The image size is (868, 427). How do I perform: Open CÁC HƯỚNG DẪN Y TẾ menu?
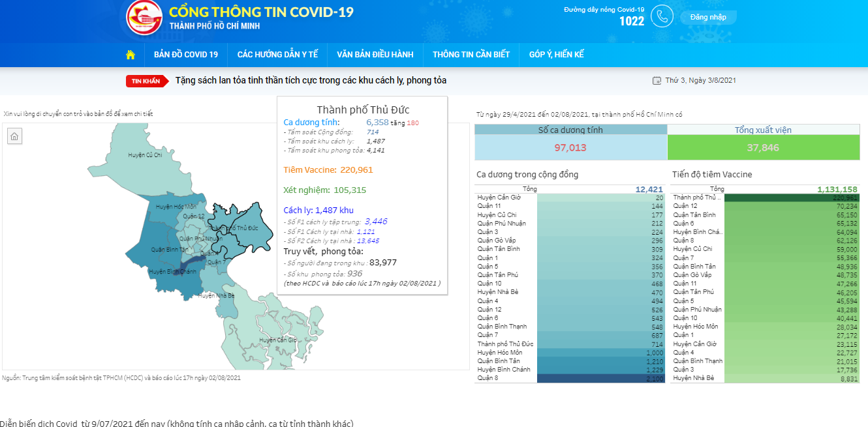277,55
